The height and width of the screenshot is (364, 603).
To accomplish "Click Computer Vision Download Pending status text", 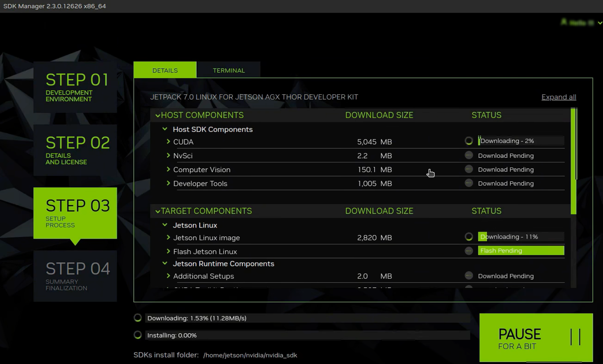I will click(506, 170).
